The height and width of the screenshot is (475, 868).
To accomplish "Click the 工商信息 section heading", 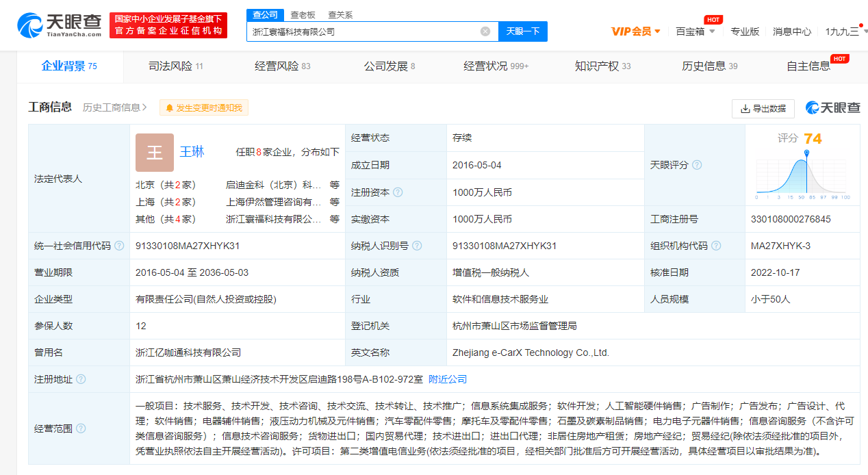I will [x=50, y=107].
